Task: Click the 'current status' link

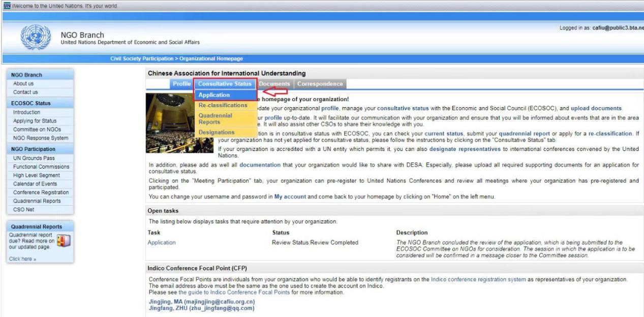Action: pos(444,134)
